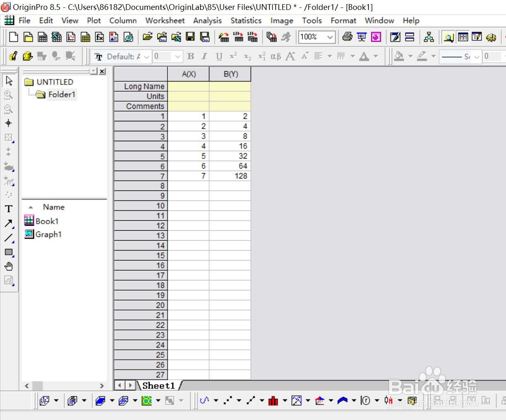Click the Save Template icon

[x=205, y=37]
